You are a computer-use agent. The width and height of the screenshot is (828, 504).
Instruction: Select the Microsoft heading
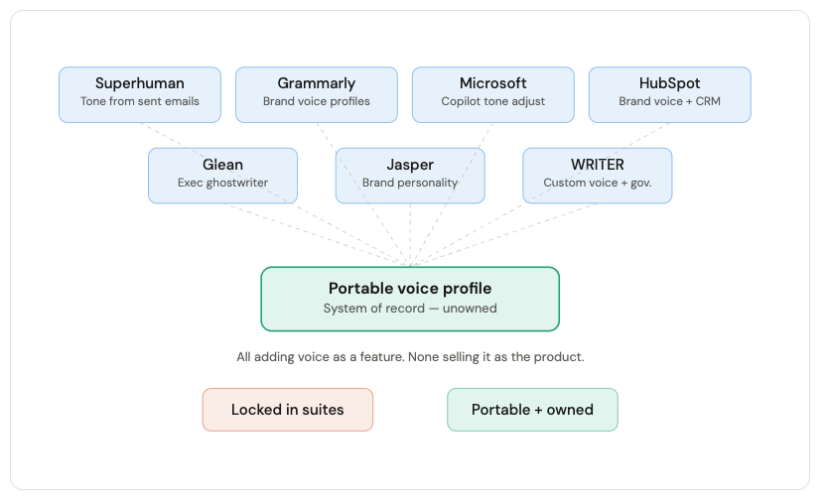click(x=493, y=83)
